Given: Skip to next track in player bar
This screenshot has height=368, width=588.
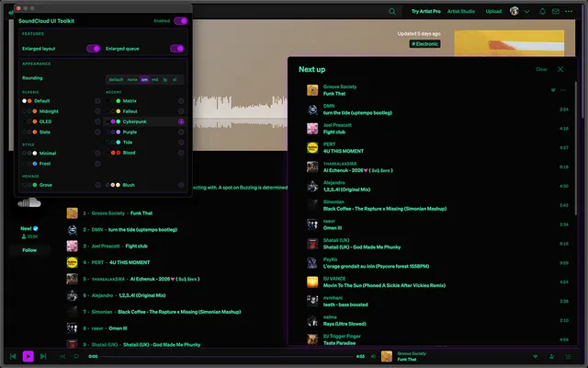Looking at the screenshot, I should point(43,356).
